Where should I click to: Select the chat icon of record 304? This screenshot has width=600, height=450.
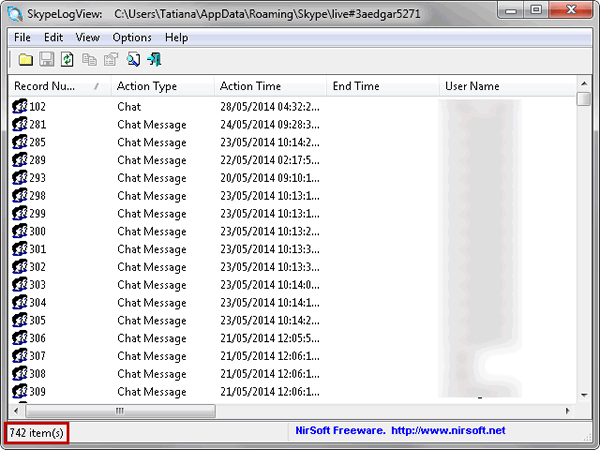(20, 302)
